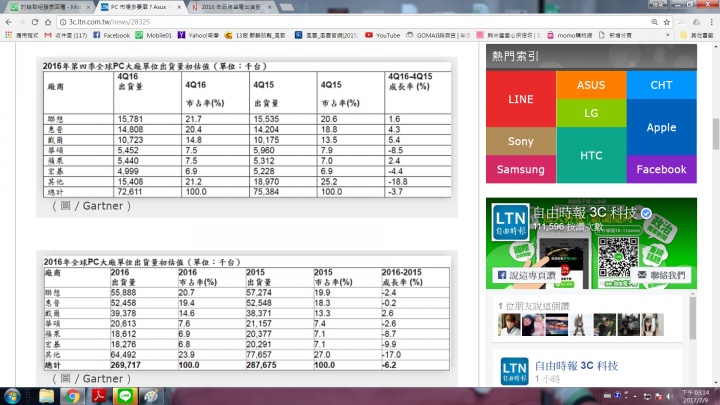Open the momo shopping bookmark

coord(569,35)
